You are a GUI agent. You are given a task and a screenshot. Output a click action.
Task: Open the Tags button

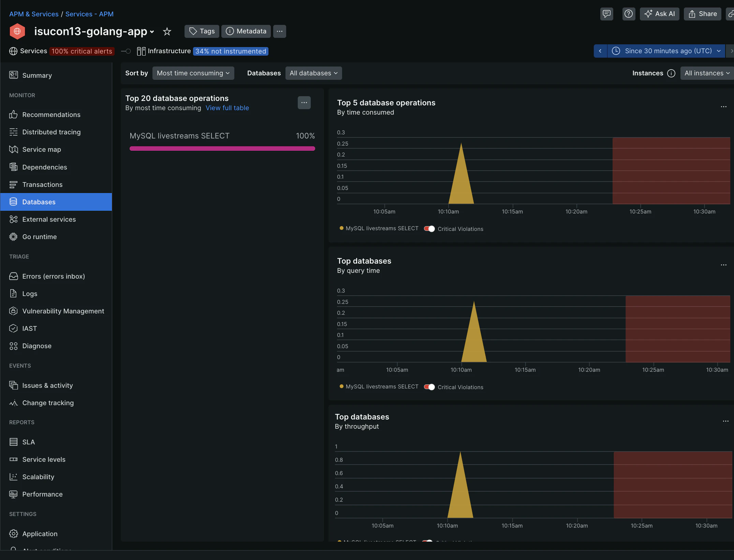pyautogui.click(x=202, y=31)
